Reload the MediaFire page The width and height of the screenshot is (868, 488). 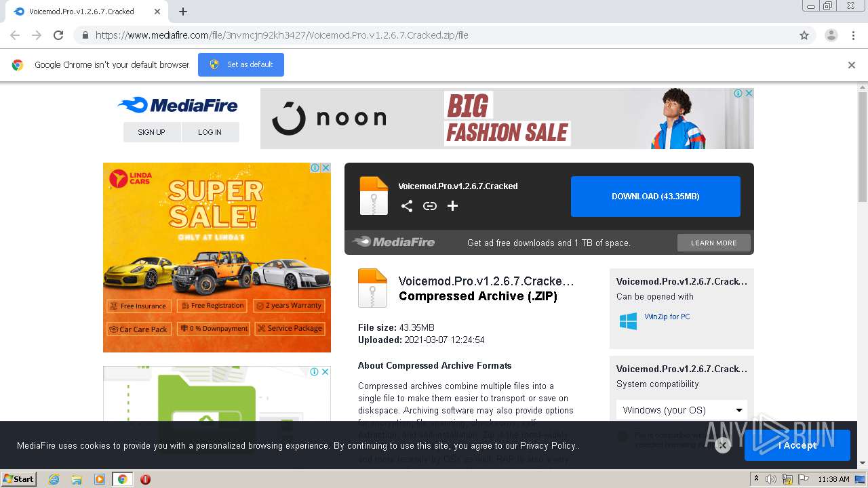58,35
